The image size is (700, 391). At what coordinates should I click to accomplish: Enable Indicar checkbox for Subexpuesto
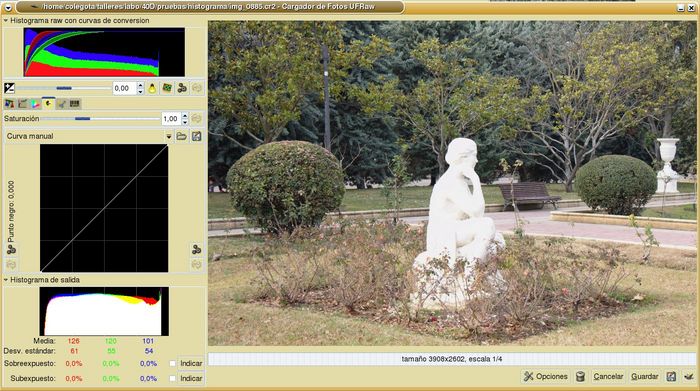173,378
